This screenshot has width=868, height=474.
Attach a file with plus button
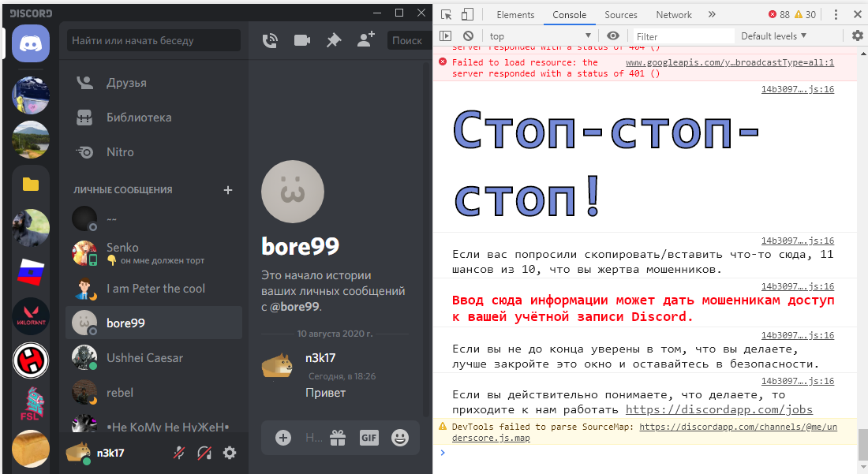[x=282, y=438]
